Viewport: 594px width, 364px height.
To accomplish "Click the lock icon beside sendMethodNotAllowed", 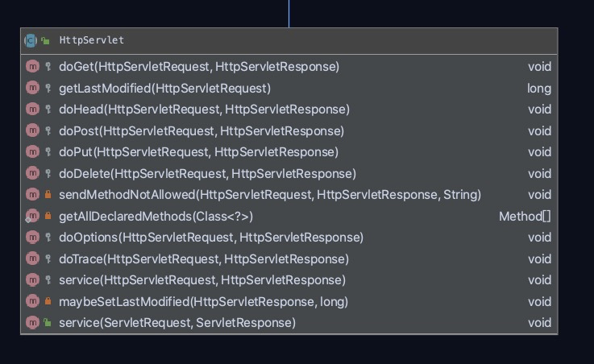I will [48, 195].
